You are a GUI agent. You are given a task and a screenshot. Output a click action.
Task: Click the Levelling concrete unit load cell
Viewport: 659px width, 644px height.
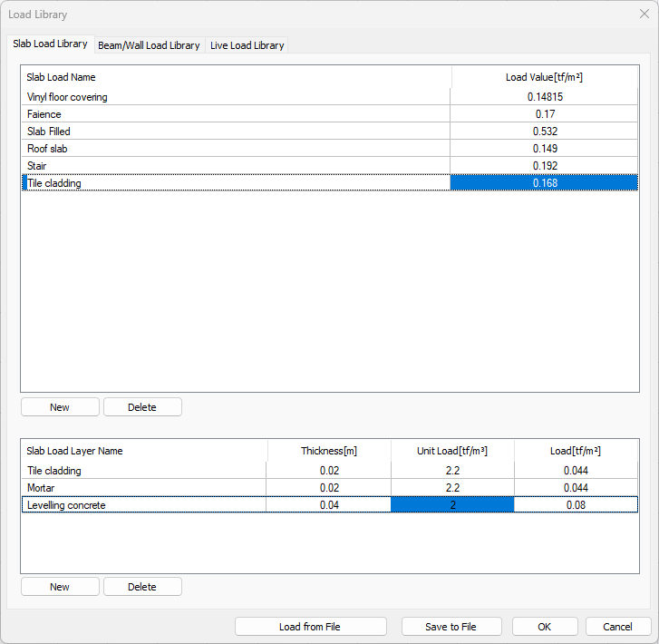(452, 505)
